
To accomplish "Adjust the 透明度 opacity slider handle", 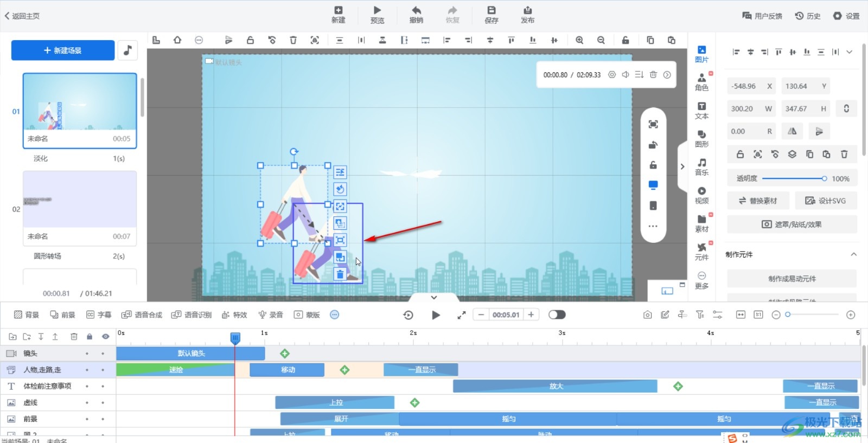I will (824, 178).
